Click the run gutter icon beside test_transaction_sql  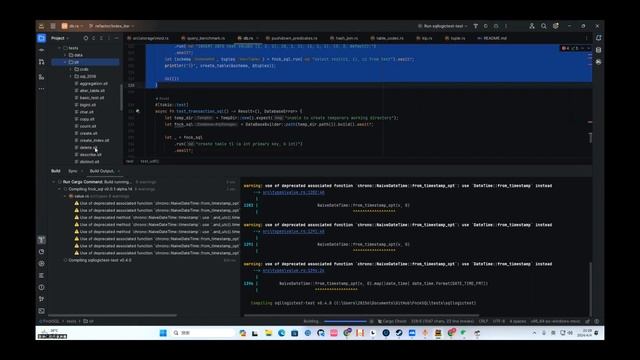tap(138, 111)
